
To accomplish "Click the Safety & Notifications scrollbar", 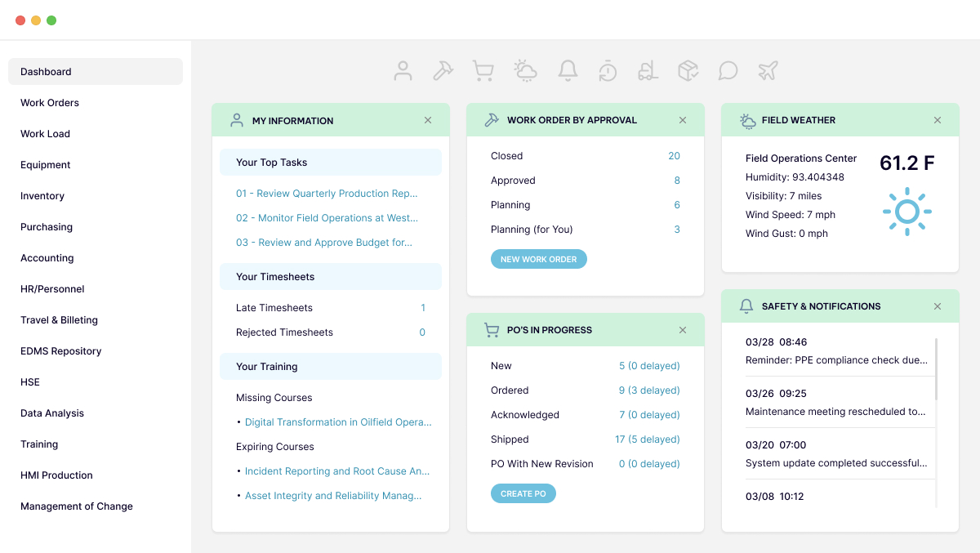I will 936,369.
